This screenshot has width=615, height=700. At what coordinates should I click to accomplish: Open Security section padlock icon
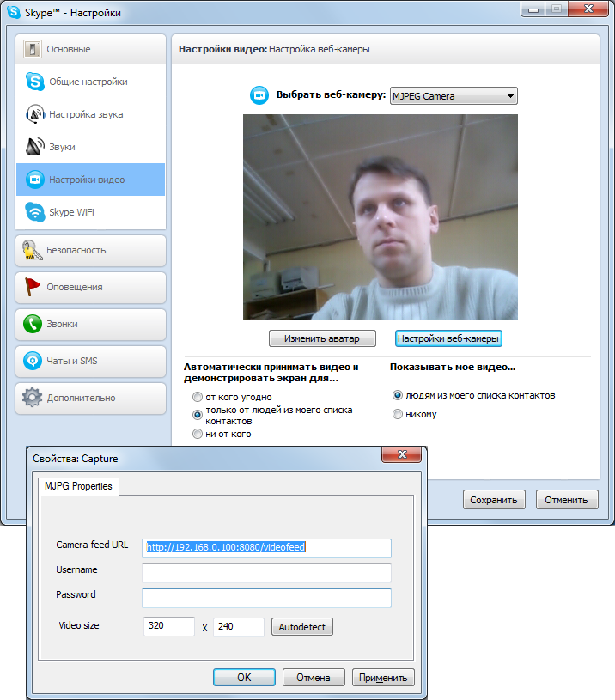(33, 250)
